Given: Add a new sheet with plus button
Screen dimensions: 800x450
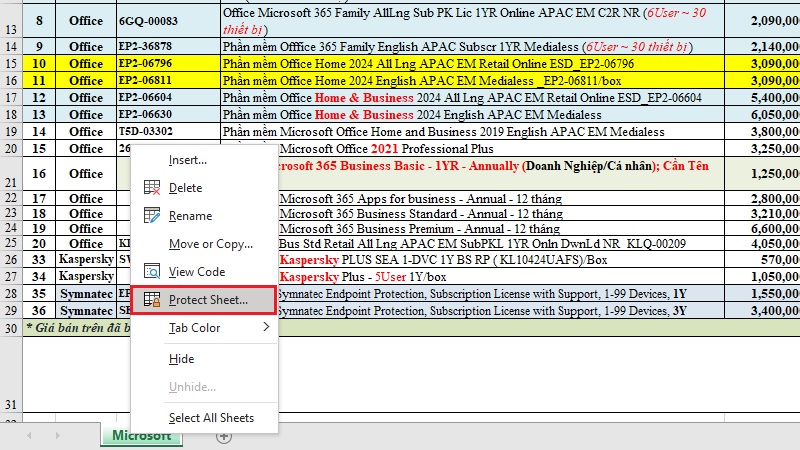Looking at the screenshot, I should pyautogui.click(x=223, y=436).
